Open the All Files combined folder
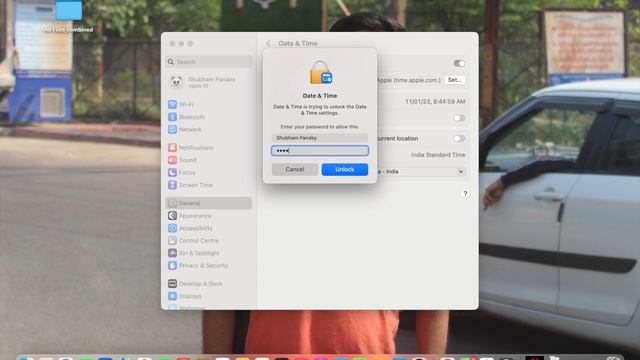Image resolution: width=640 pixels, height=360 pixels. [69, 16]
